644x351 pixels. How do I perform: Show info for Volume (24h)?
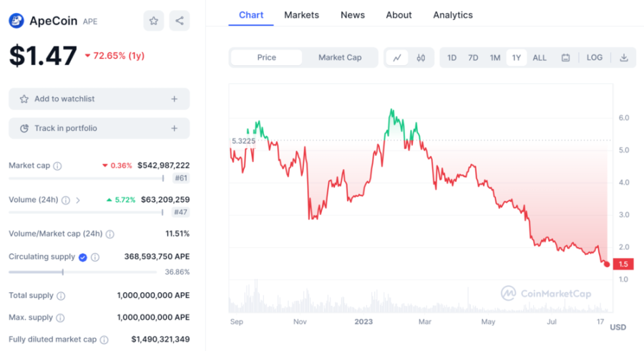click(66, 200)
